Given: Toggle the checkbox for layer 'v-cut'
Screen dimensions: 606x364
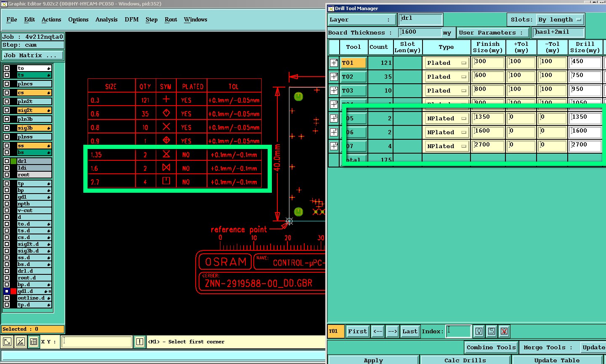Looking at the screenshot, I should tap(7, 210).
